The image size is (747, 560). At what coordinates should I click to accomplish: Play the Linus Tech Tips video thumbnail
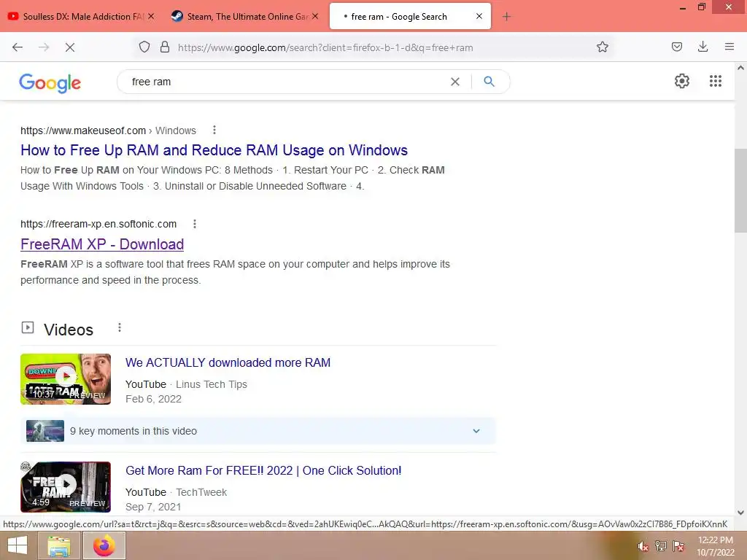[x=66, y=379]
